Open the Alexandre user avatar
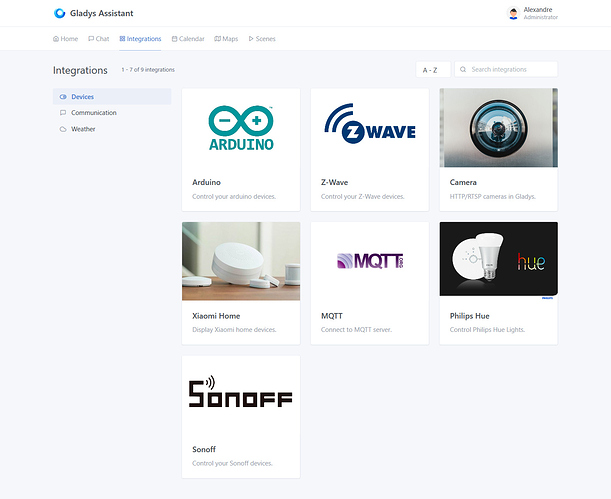Viewport: 611px width, 499px height. point(513,13)
